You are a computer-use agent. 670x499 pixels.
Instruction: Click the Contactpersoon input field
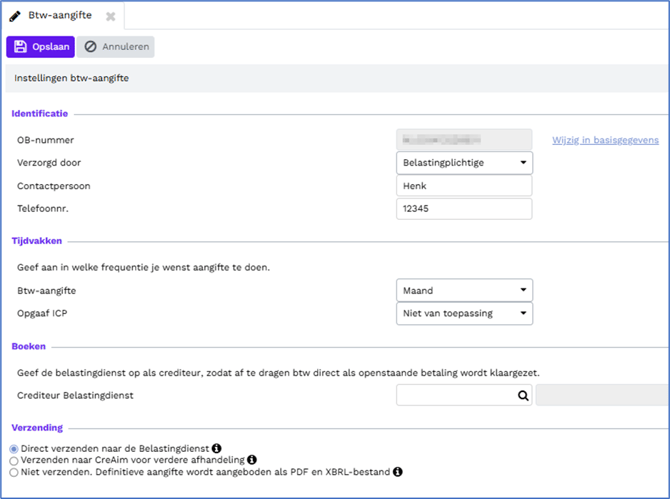[464, 186]
